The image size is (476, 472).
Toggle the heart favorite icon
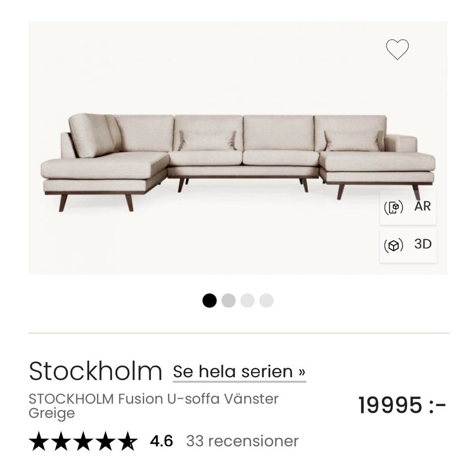(x=397, y=49)
